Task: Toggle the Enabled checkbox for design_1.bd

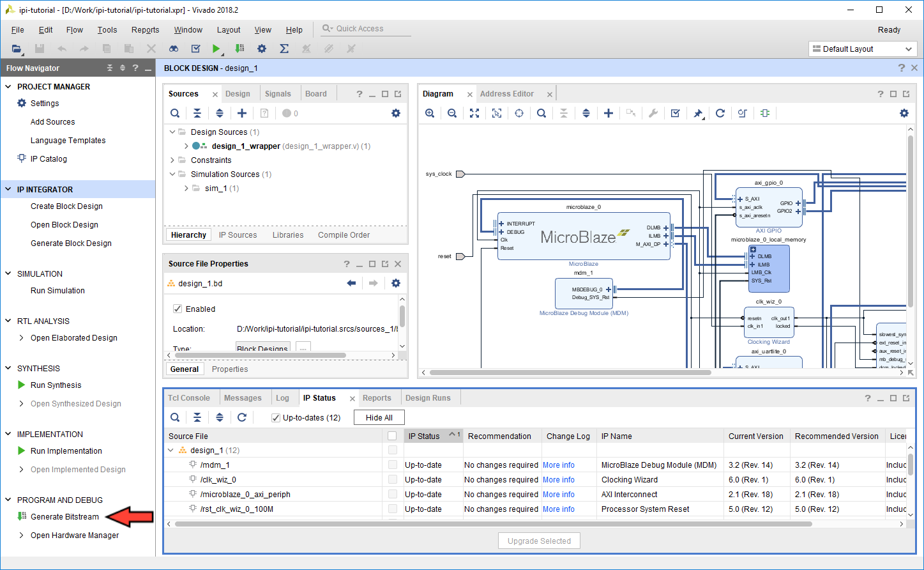Action: [x=178, y=309]
